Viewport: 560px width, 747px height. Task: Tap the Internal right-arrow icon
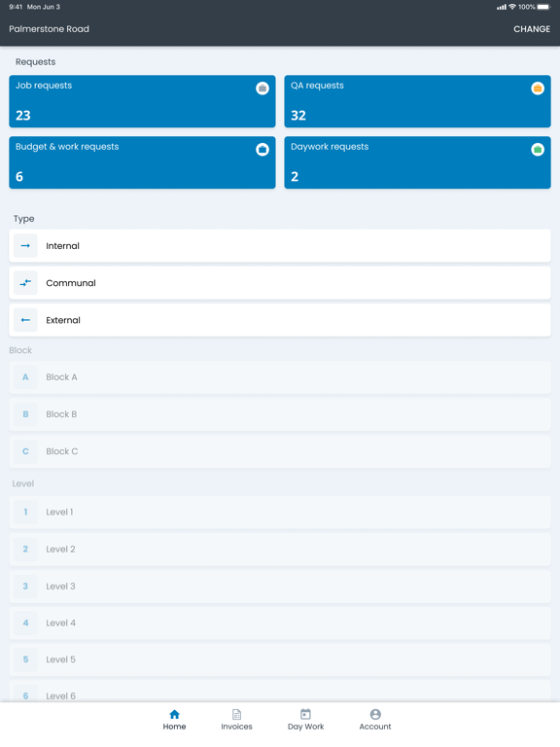pyautogui.click(x=25, y=246)
